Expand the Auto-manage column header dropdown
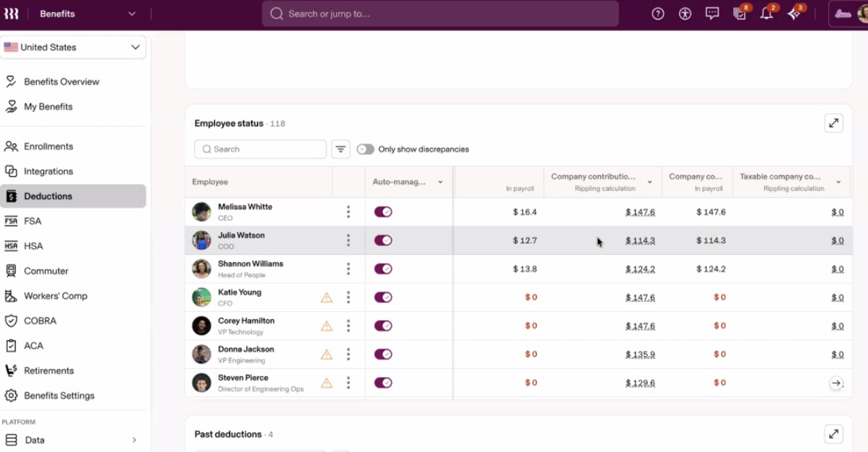868x452 pixels. 440,182
